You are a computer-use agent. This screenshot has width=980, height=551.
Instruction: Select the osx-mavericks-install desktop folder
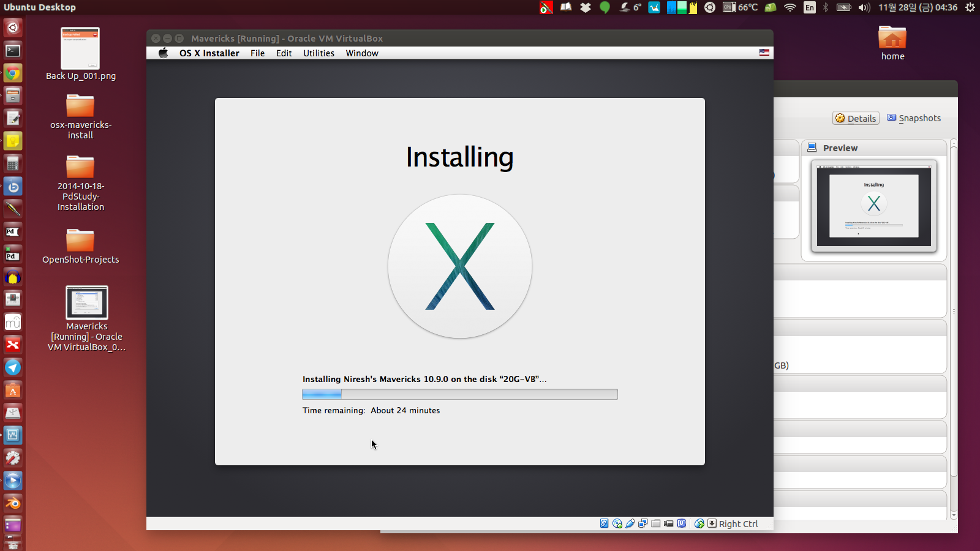tap(80, 117)
